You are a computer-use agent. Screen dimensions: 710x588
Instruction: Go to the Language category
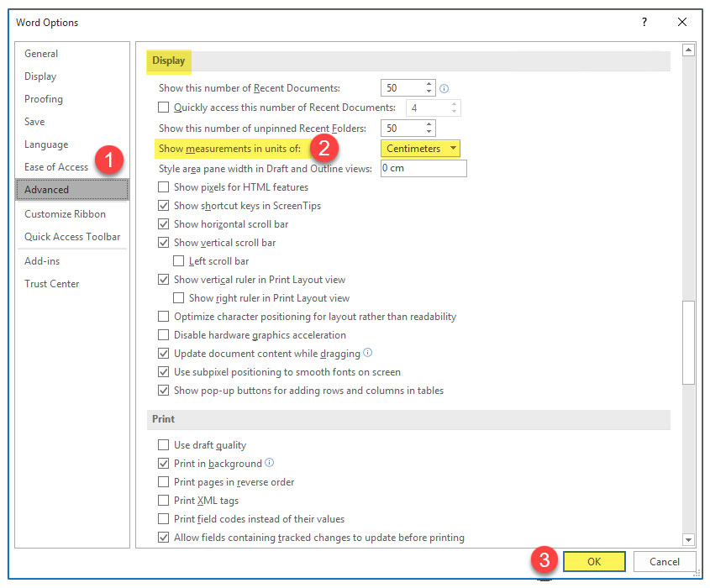point(72,144)
